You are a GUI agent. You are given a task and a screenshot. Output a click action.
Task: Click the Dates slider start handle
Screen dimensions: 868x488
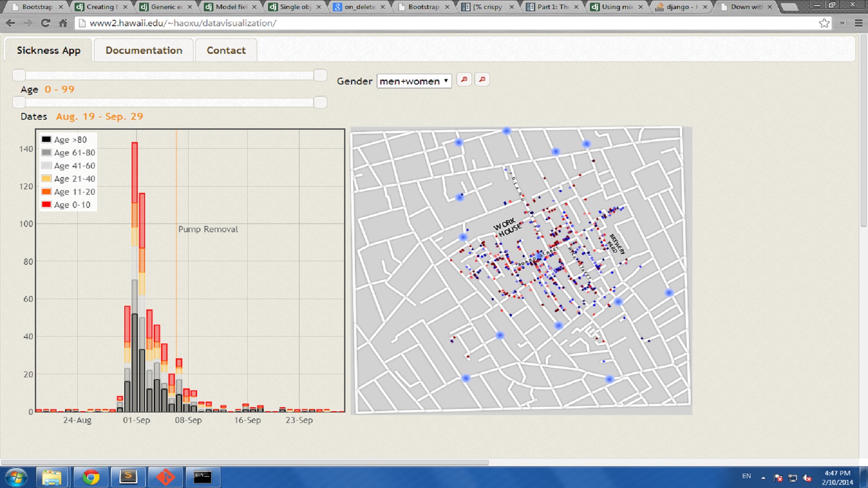(19, 102)
